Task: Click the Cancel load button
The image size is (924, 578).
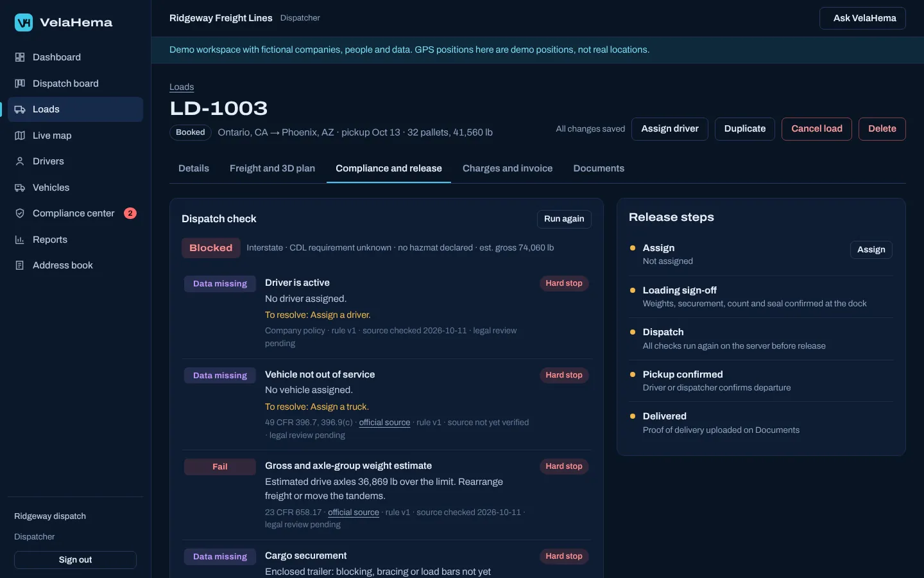Action: (816, 129)
